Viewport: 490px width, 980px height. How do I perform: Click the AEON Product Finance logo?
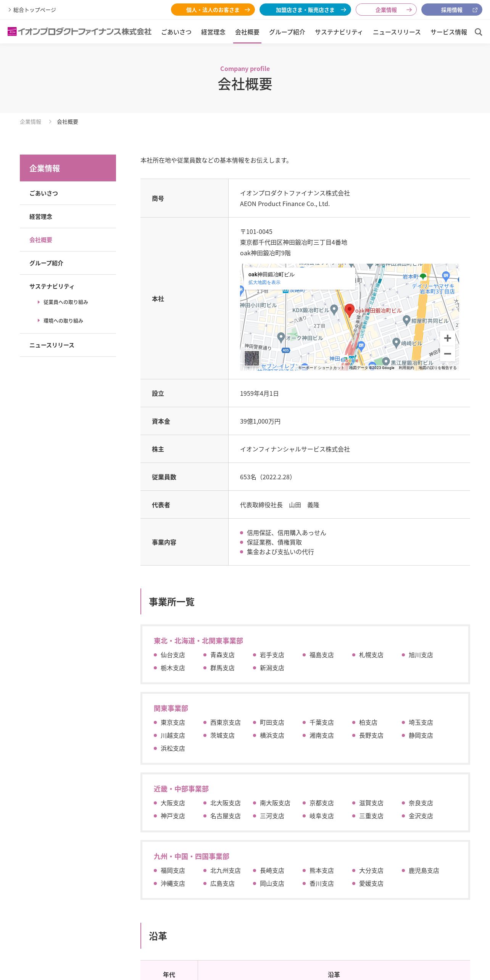(x=79, y=32)
